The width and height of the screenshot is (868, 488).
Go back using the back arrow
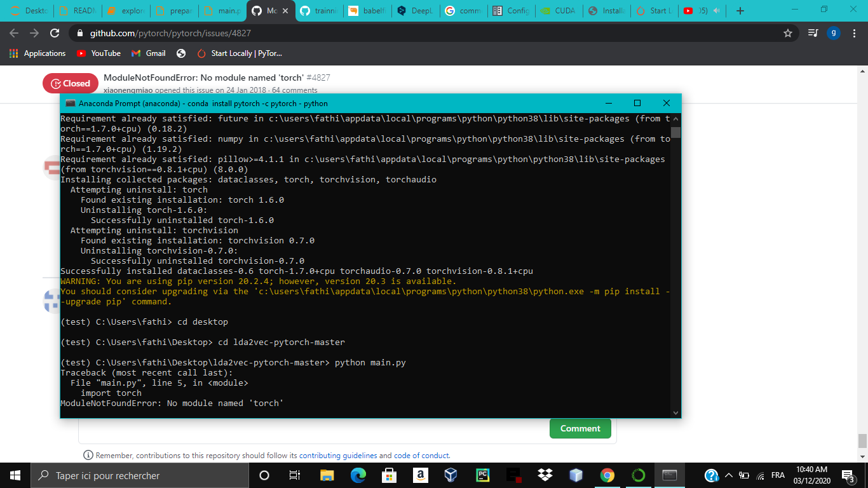pos(14,32)
